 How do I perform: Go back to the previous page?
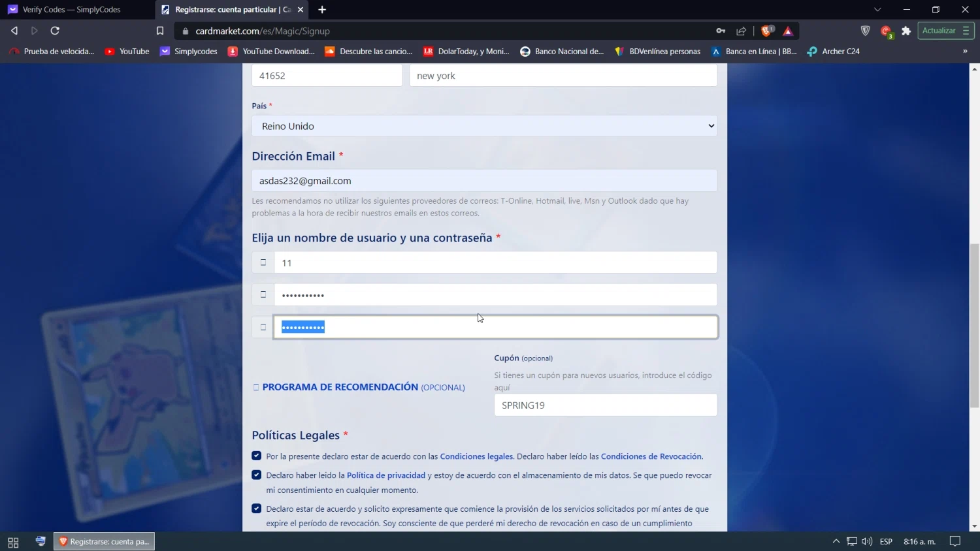[x=14, y=31]
